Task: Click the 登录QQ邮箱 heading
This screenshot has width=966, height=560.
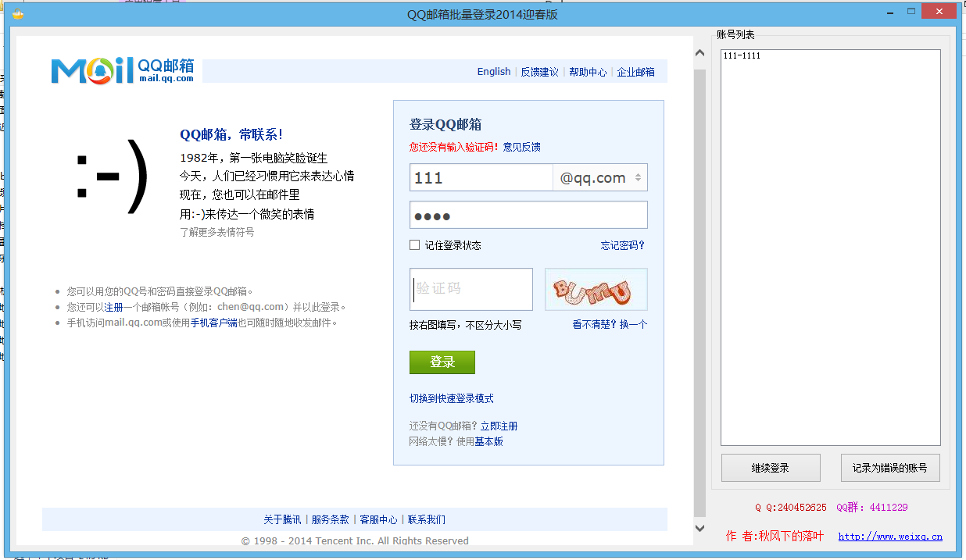Action: tap(445, 124)
